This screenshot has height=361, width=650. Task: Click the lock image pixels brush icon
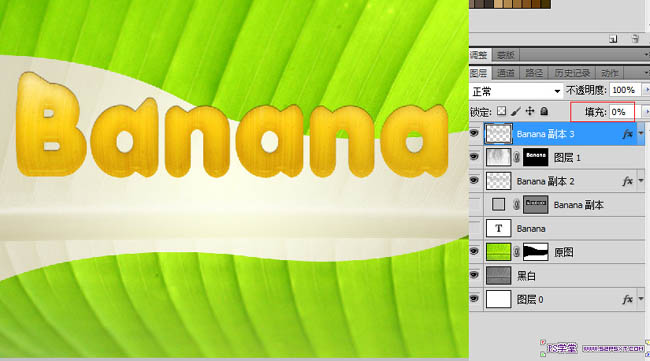[x=516, y=111]
